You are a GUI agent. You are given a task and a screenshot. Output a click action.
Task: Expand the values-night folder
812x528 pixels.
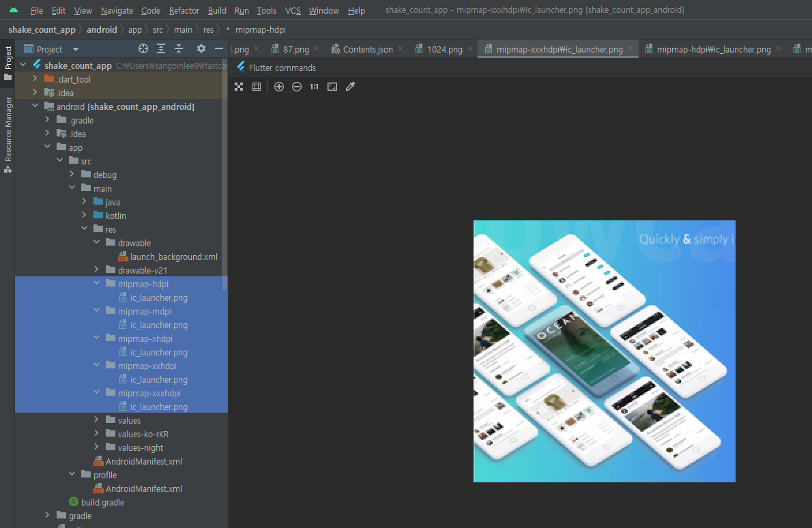pos(97,448)
